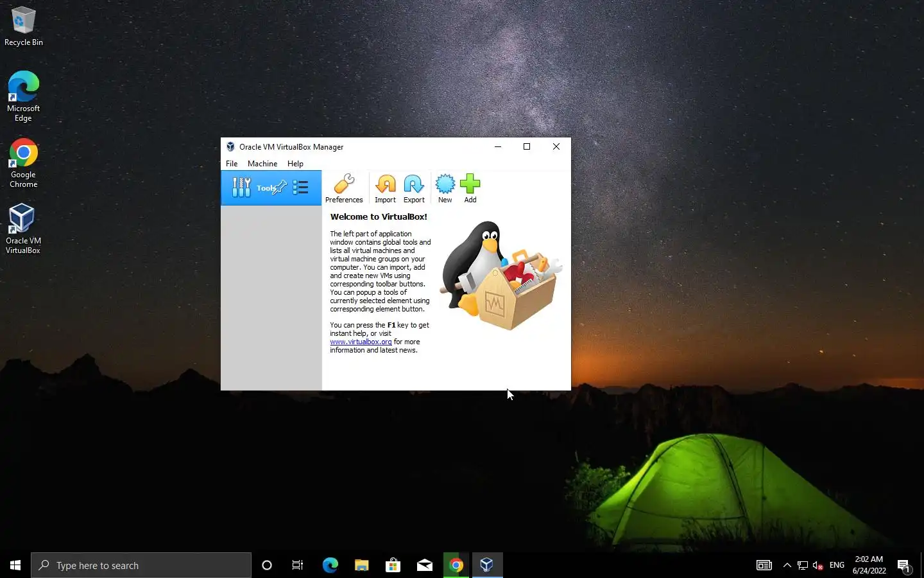This screenshot has height=578, width=924.
Task: Open Task View on the taskbar
Action: coord(298,565)
